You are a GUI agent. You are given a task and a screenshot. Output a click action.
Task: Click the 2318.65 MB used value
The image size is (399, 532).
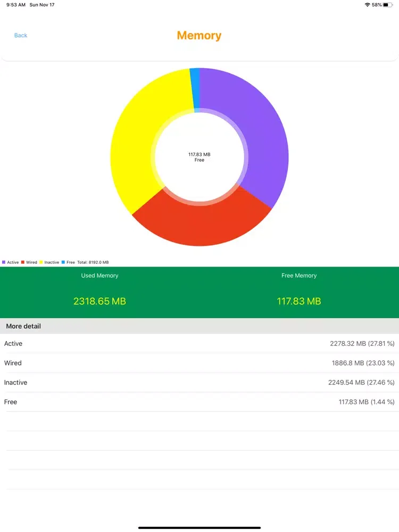click(100, 301)
